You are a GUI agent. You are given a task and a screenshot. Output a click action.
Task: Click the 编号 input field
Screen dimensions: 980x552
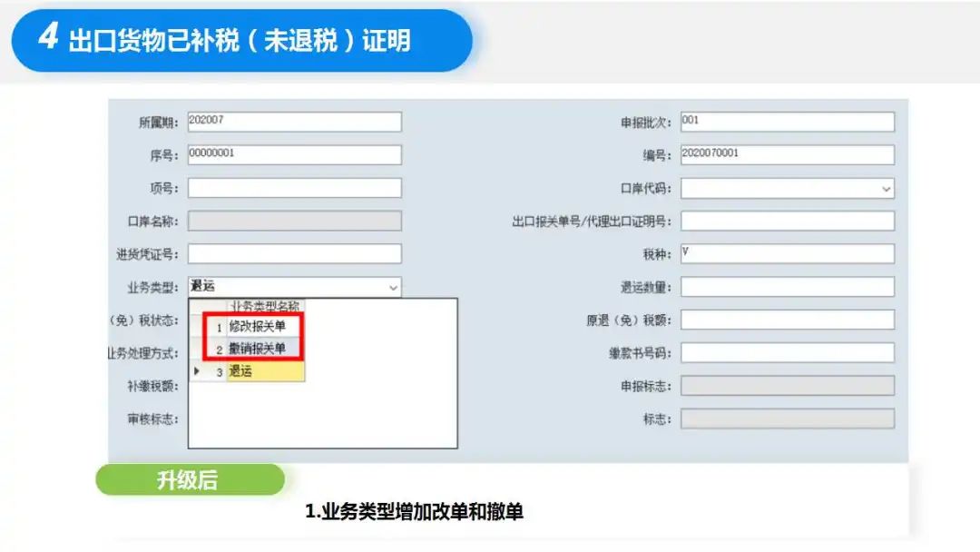click(788, 154)
